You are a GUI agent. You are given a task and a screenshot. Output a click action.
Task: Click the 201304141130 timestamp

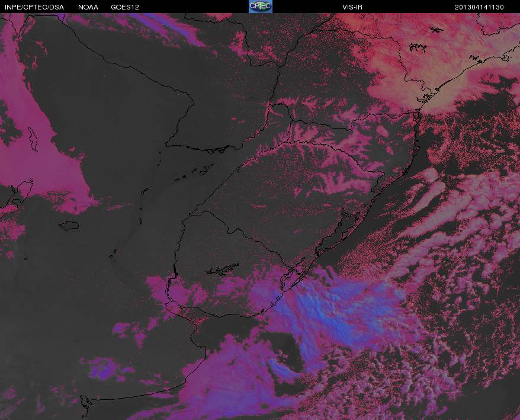pos(479,7)
